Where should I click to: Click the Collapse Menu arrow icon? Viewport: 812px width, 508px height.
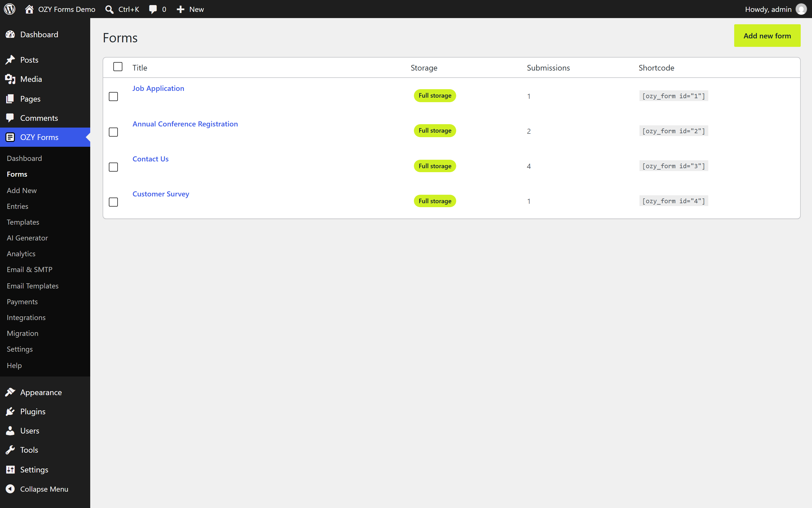10,489
